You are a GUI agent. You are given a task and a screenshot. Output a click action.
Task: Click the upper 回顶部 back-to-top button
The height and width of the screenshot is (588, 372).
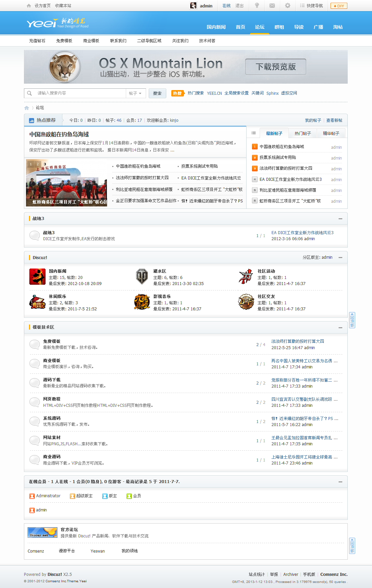tap(352, 320)
